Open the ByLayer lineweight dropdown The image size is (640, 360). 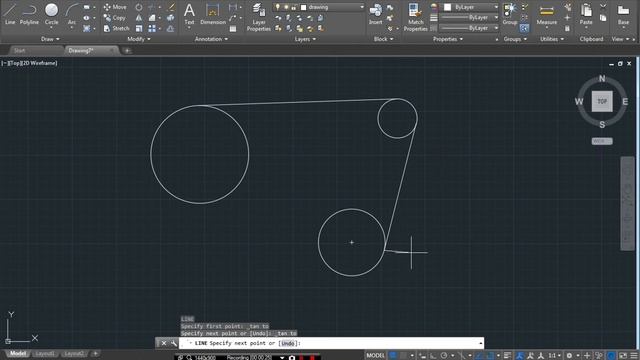[x=469, y=18]
